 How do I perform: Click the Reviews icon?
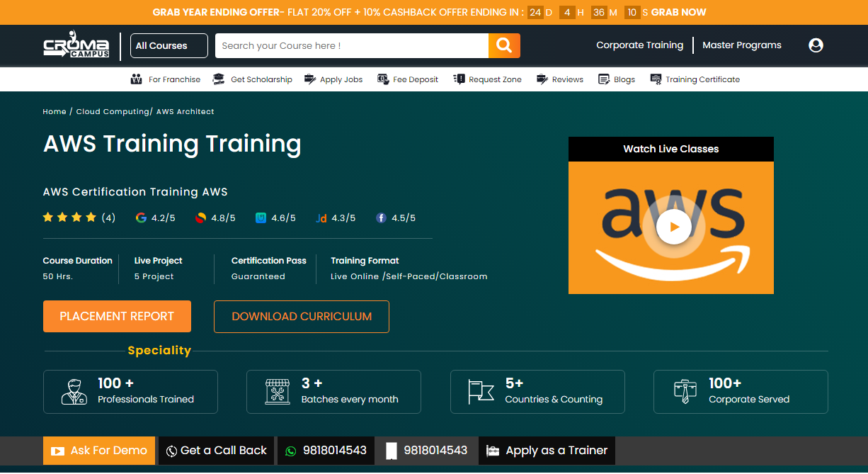(542, 79)
